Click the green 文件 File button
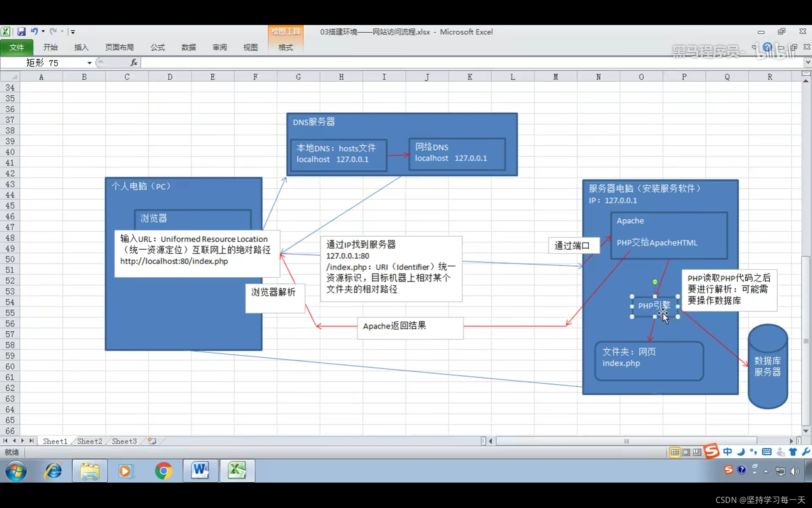Screen dimensions: 812x508 tap(16, 47)
